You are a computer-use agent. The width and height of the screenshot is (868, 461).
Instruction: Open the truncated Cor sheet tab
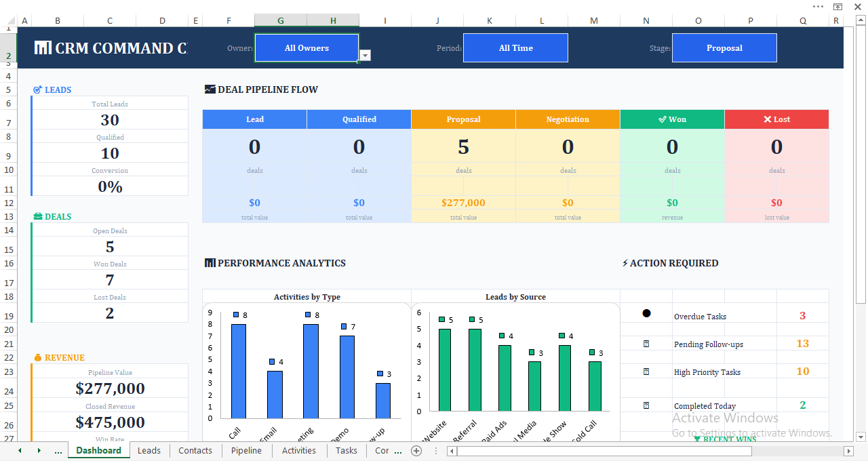coord(382,451)
